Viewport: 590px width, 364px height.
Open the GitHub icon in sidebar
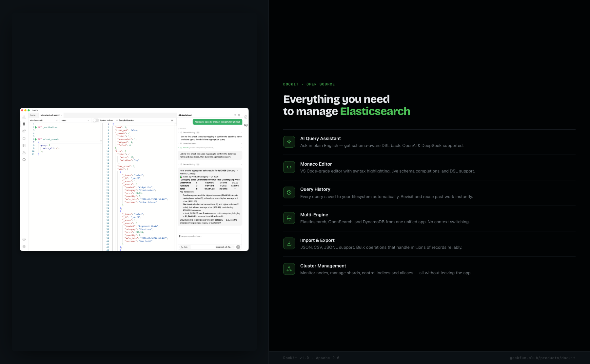[x=24, y=160]
